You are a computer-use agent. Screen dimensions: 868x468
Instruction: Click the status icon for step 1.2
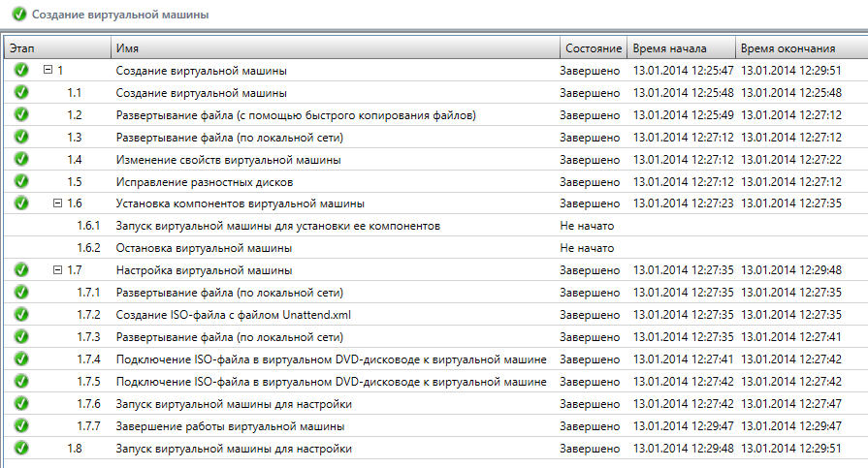coord(21,115)
